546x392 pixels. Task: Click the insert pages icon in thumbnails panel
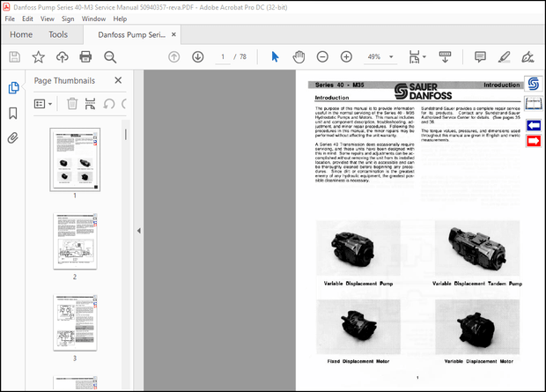click(90, 104)
